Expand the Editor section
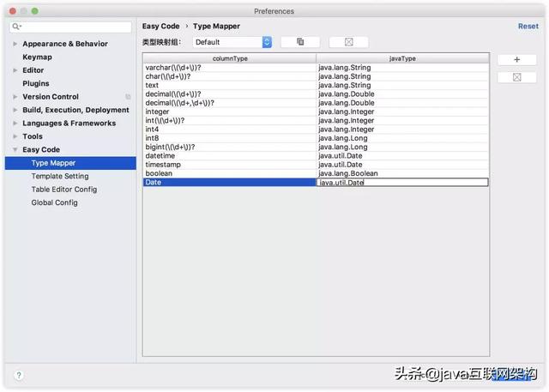The image size is (549, 392). coord(15,70)
